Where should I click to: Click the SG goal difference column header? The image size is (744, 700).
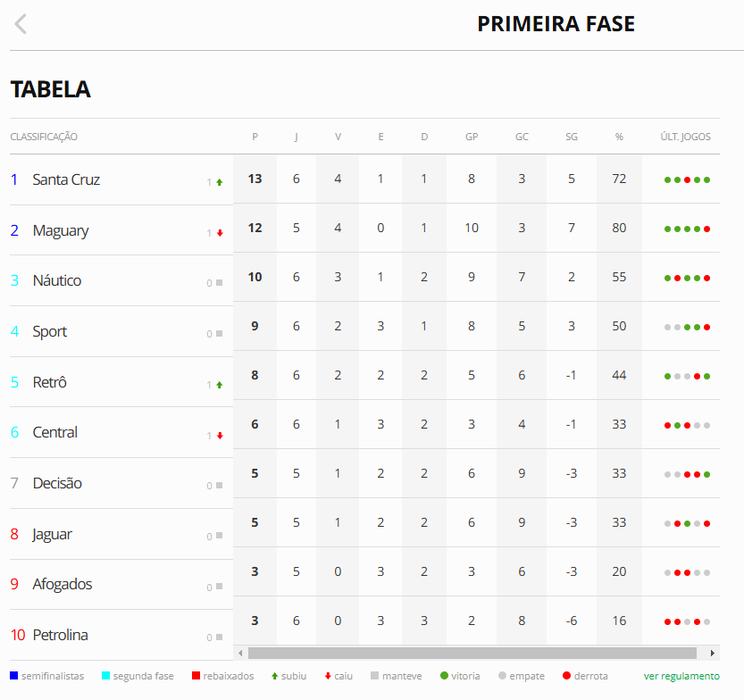click(572, 137)
